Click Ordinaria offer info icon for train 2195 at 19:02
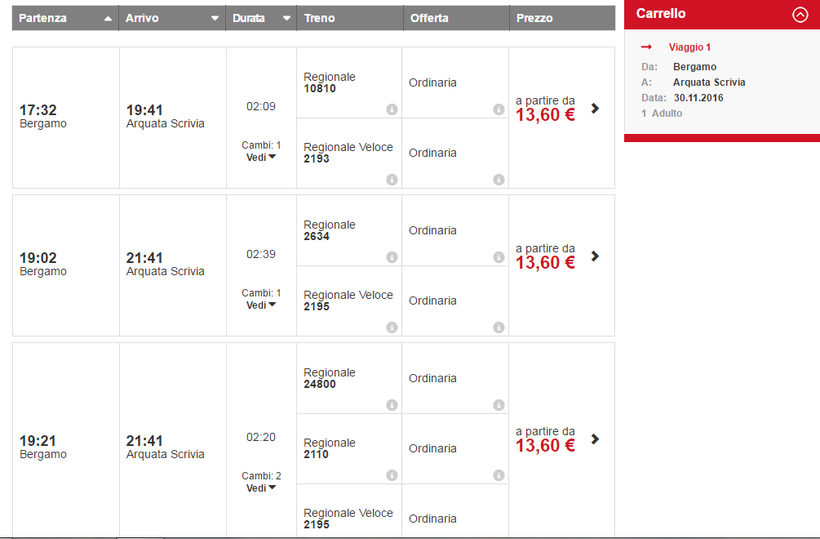This screenshot has height=539, width=820. 499,327
